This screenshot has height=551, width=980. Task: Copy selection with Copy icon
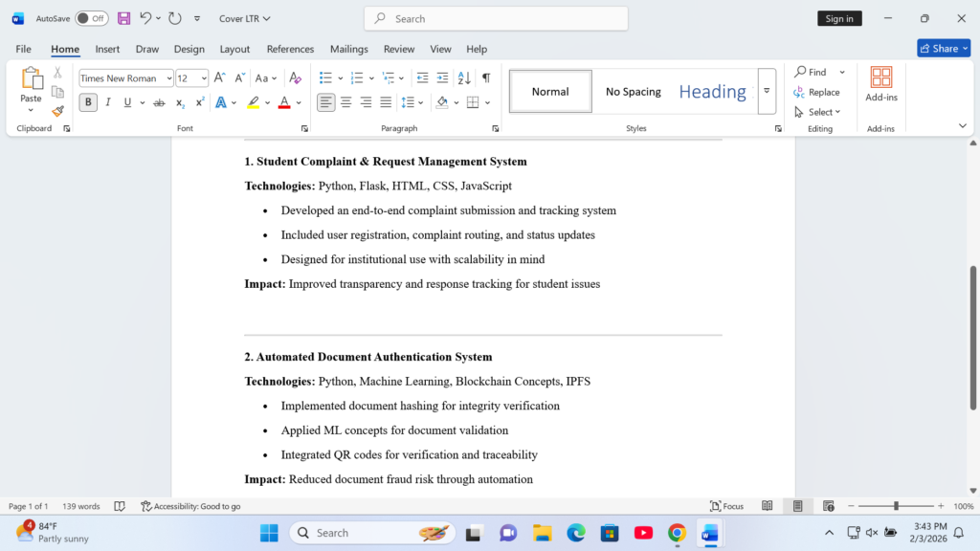(57, 93)
